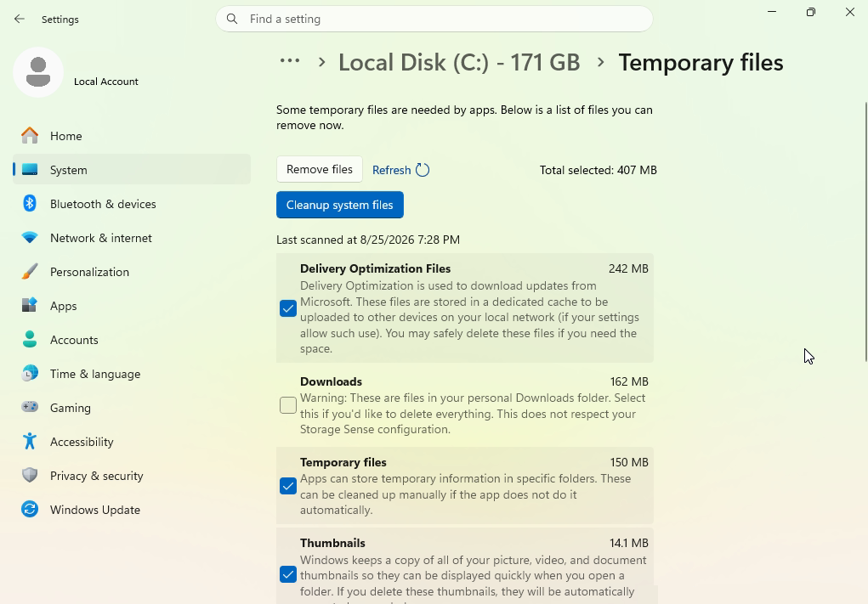The height and width of the screenshot is (604, 868).
Task: Expand breadcrumb ellipsis menu
Action: pyautogui.click(x=290, y=61)
